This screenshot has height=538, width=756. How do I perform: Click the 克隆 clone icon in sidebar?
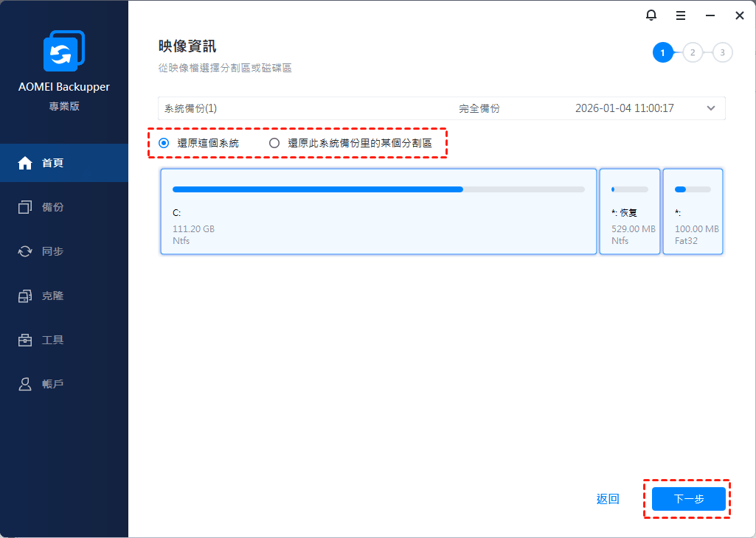click(x=25, y=296)
